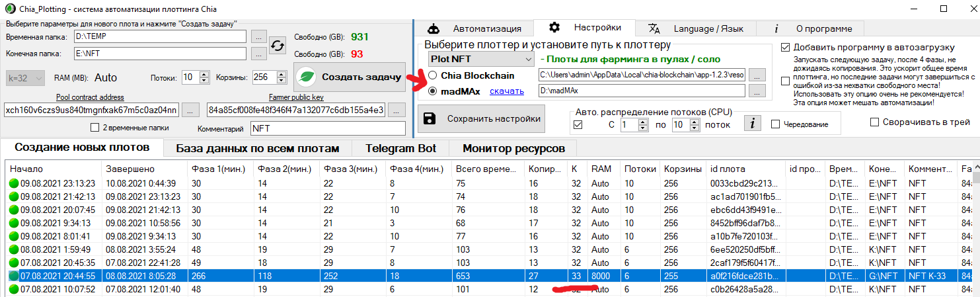
Task: Select the madMAx radio button
Action: 433,91
